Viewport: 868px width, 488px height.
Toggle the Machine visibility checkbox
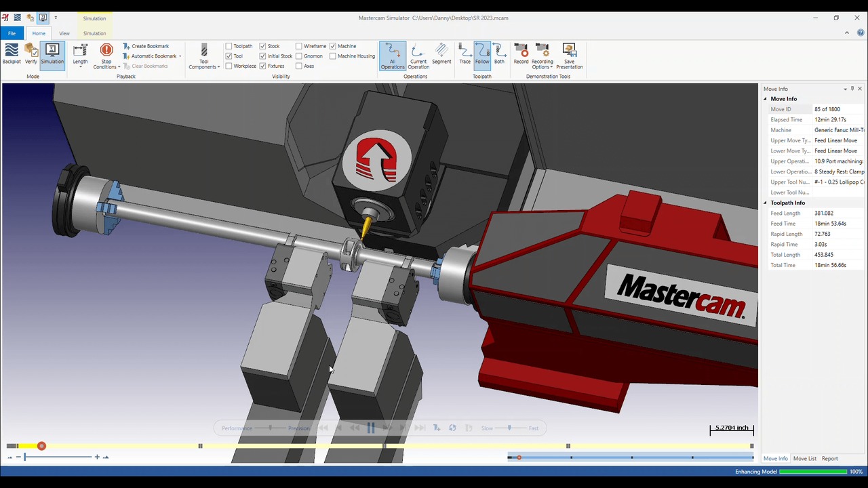pyautogui.click(x=333, y=46)
